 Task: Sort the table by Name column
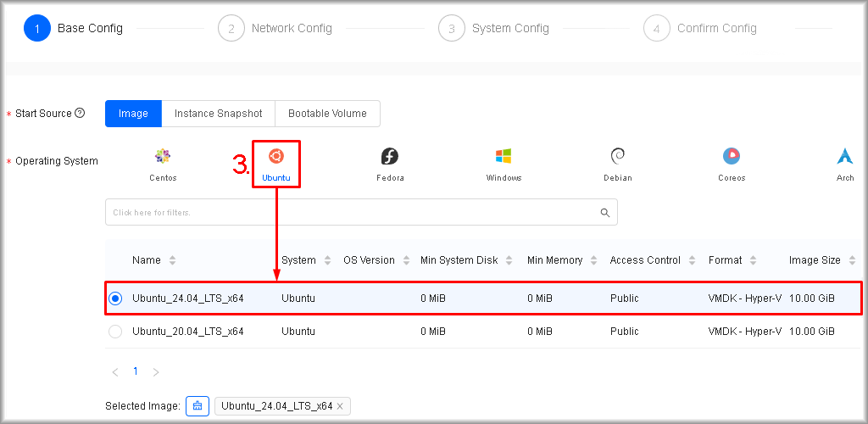click(173, 260)
